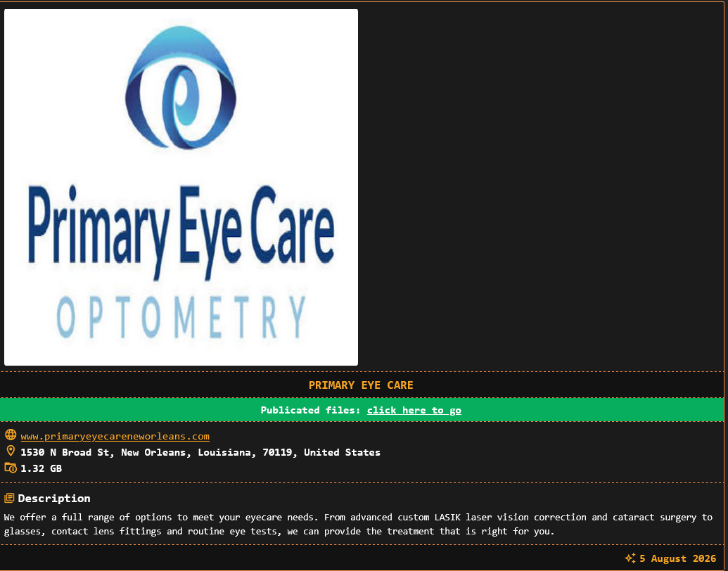728x571 pixels.
Task: Click the 'Publicated files:' label
Action: (x=310, y=411)
